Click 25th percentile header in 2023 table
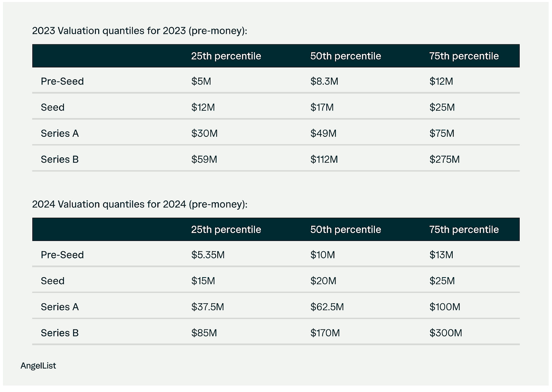Viewport: 552px width, 392px height. 226,56
